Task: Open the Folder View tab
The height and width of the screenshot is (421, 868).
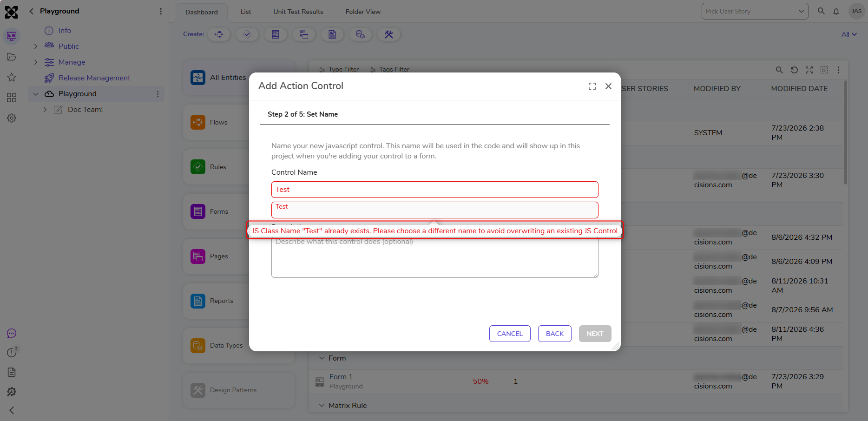Action: click(363, 12)
